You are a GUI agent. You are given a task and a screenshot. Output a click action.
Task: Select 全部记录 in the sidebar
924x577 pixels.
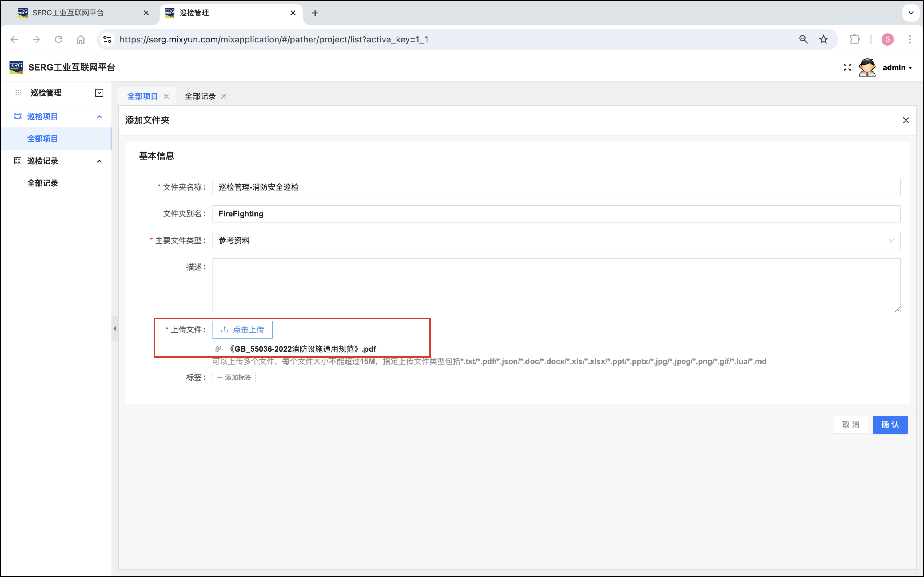(x=43, y=183)
